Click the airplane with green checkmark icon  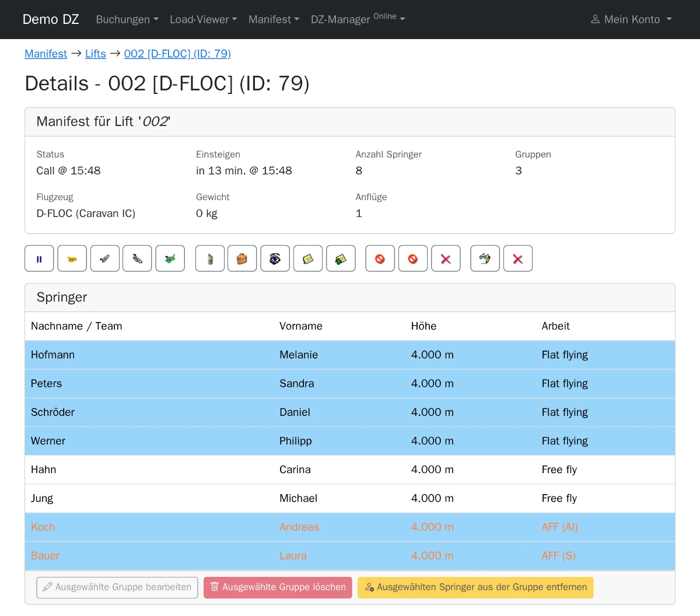pos(170,258)
